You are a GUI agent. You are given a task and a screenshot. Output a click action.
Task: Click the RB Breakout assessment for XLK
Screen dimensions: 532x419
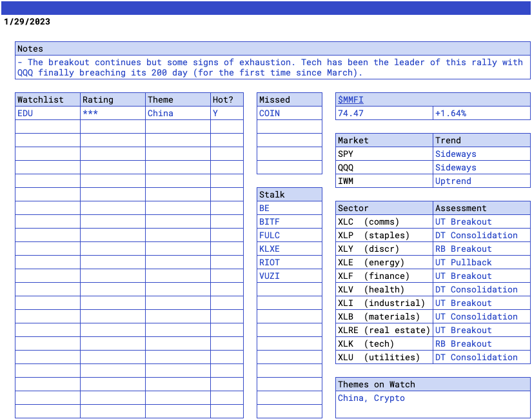(482, 343)
